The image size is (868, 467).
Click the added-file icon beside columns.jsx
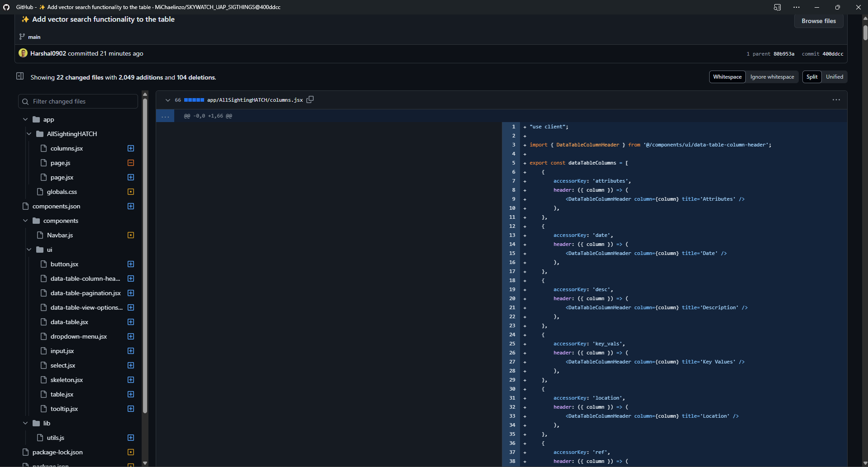coord(131,148)
